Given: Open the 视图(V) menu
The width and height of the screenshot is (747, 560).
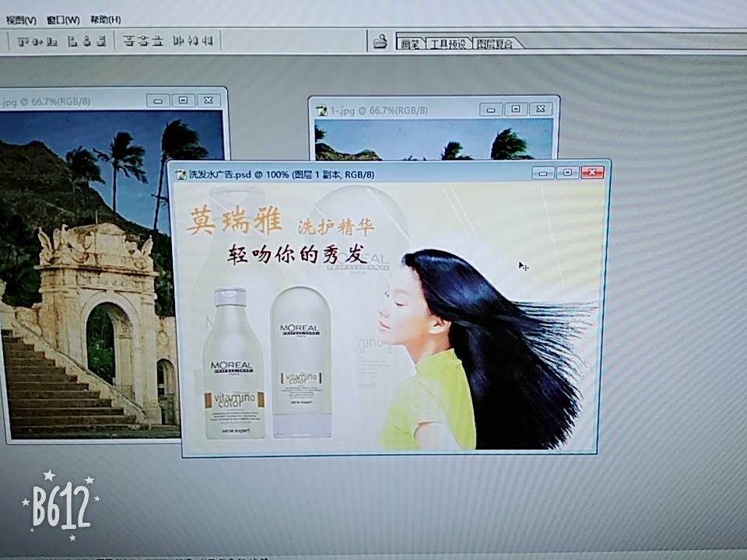Looking at the screenshot, I should [x=21, y=20].
